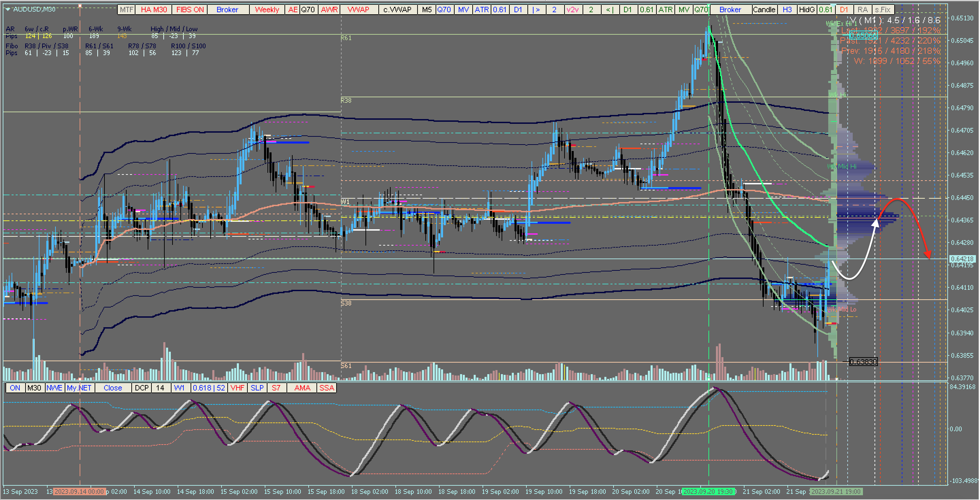Image resolution: width=980 pixels, height=500 pixels.
Task: Select the Weekly button
Action: coord(267,10)
